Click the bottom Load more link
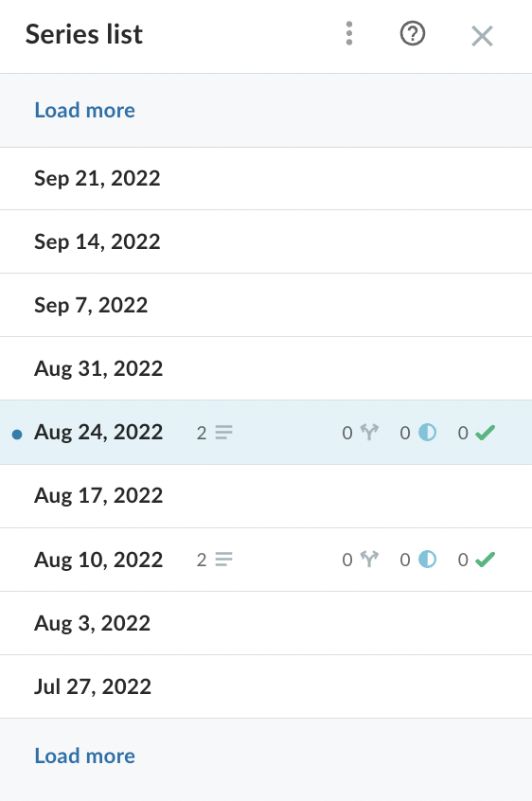The height and width of the screenshot is (801, 532). [x=85, y=756]
